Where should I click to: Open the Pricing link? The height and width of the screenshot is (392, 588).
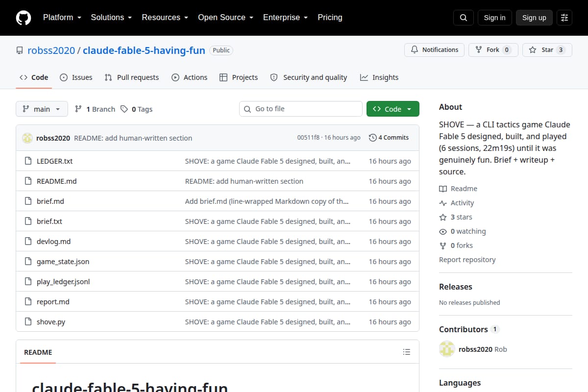(x=330, y=17)
